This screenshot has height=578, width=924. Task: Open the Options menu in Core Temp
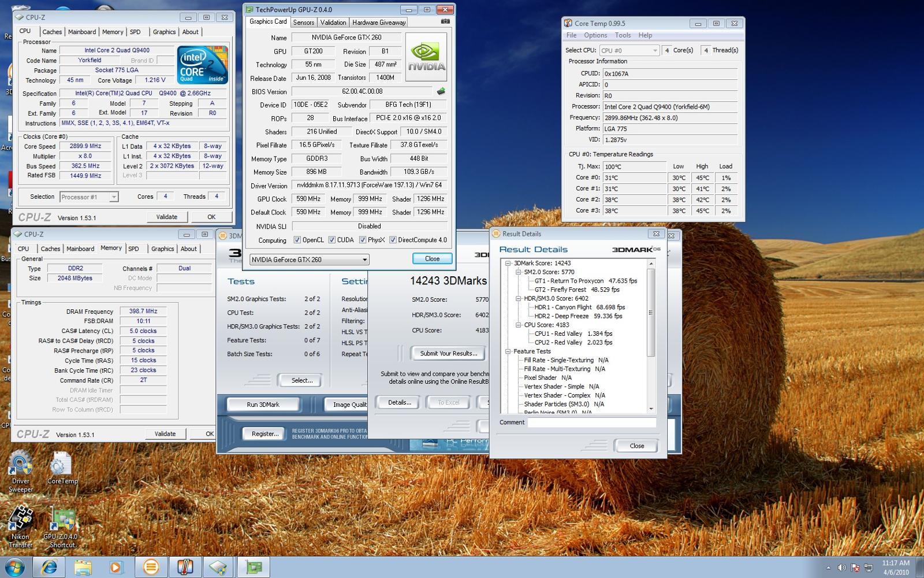pos(595,35)
